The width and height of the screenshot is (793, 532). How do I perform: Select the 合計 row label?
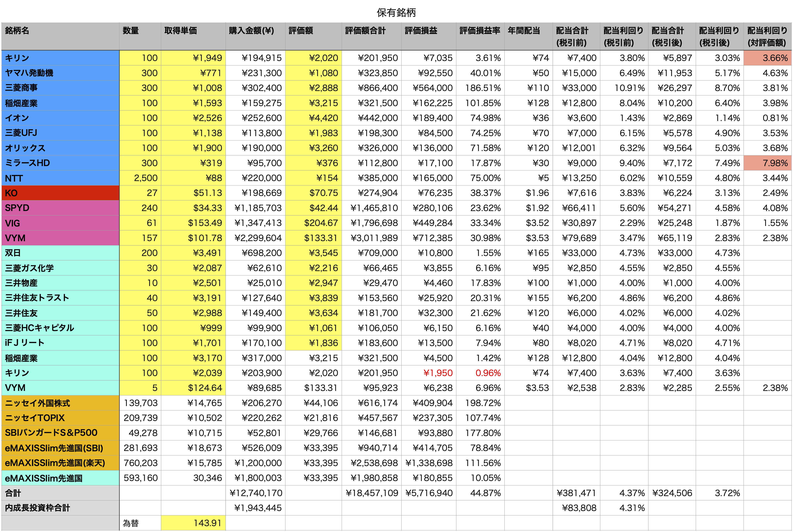tap(60, 493)
